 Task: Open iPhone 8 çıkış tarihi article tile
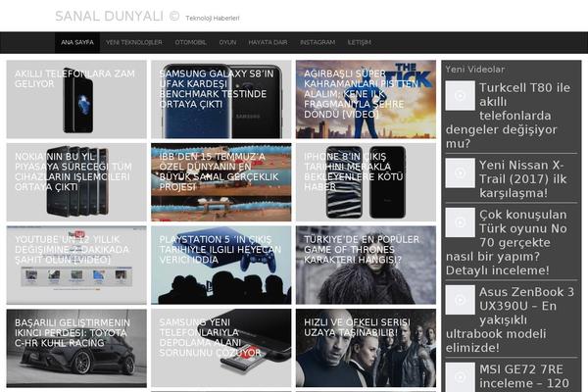366,182
